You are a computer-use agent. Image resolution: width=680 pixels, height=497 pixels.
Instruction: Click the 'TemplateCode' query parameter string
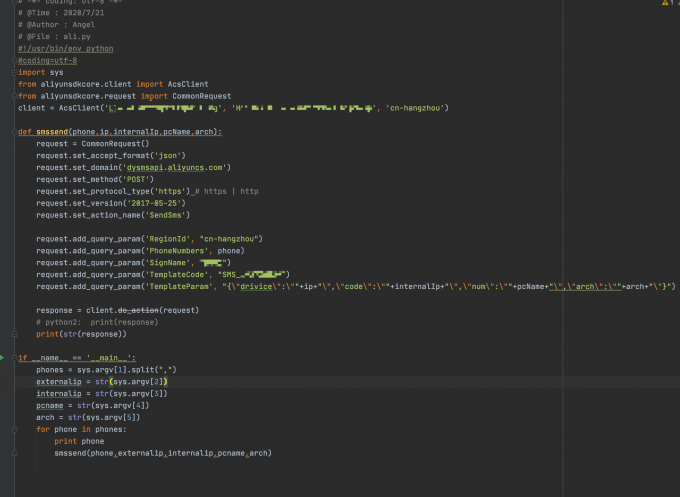click(x=177, y=275)
